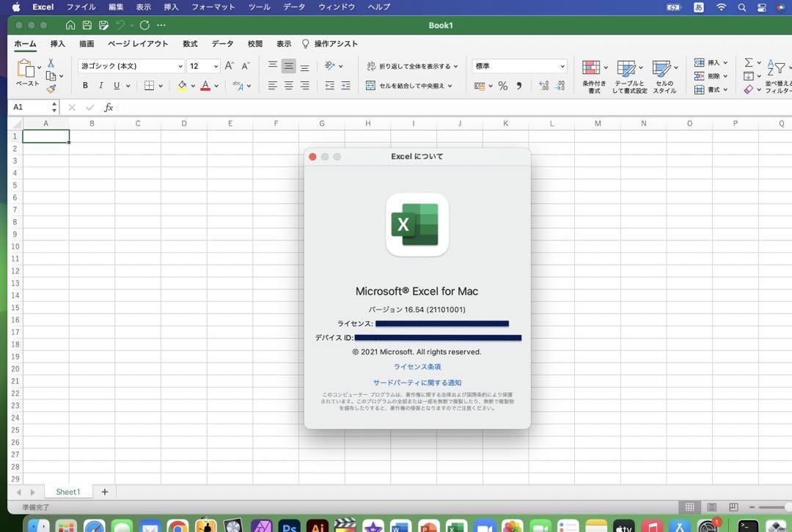Decrease indent icon
The height and width of the screenshot is (532, 792).
[x=330, y=85]
